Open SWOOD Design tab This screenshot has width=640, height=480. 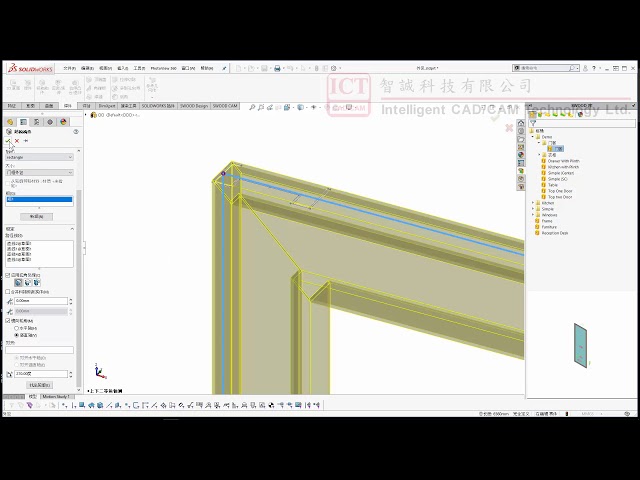click(194, 106)
